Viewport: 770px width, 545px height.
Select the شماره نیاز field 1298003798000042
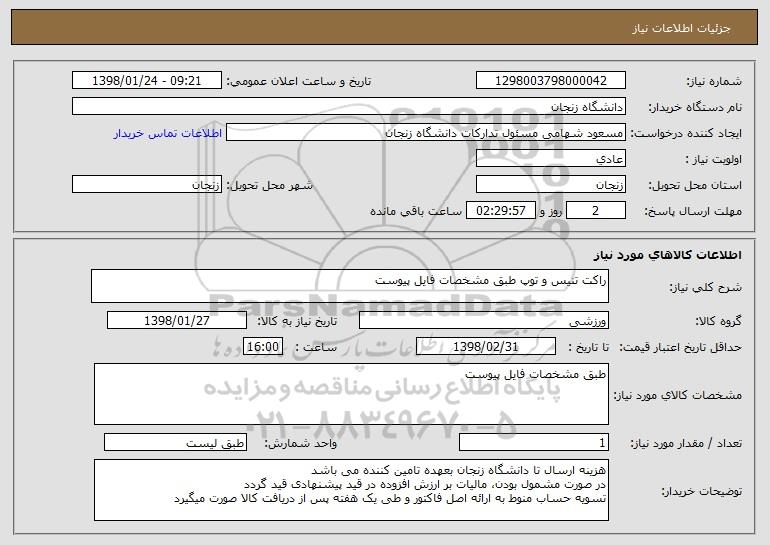pos(550,81)
